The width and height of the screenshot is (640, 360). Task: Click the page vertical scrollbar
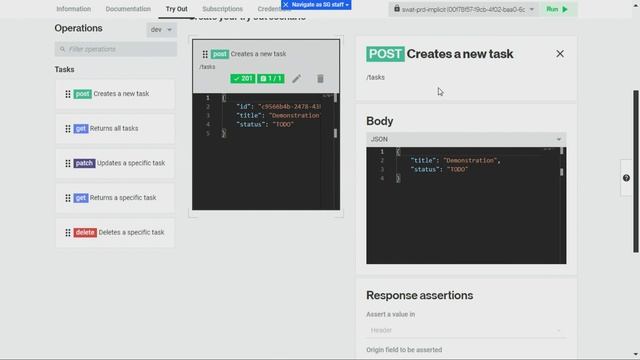pos(636,171)
